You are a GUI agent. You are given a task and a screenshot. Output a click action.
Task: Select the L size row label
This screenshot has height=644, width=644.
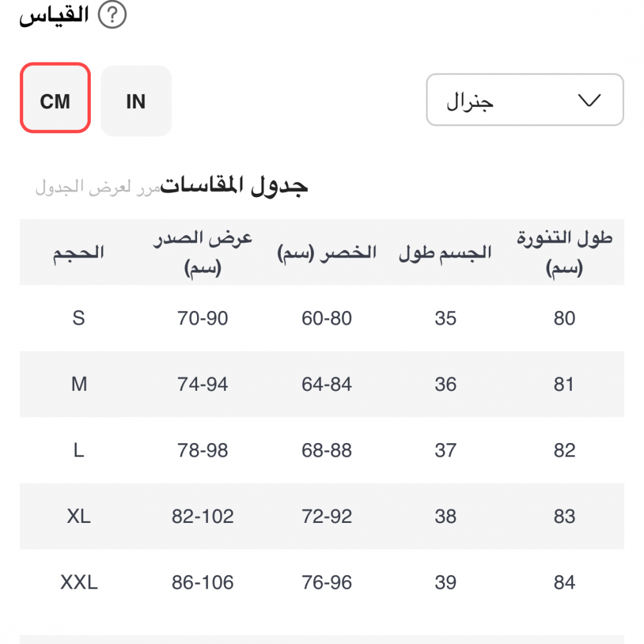(x=79, y=450)
